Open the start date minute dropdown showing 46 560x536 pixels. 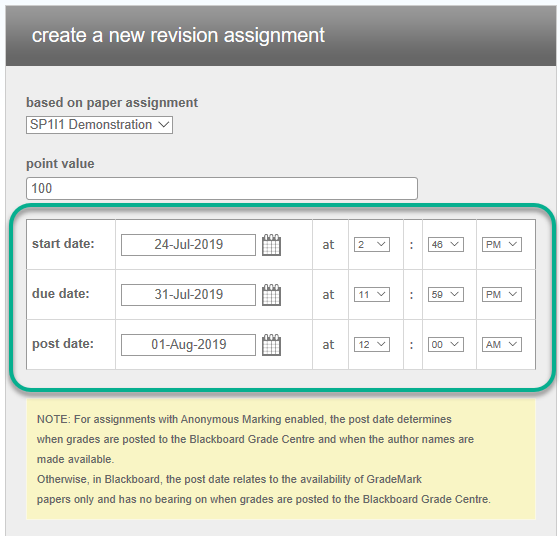click(x=446, y=245)
